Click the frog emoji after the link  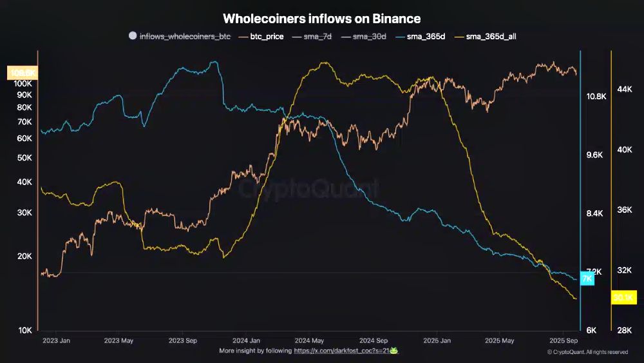pyautogui.click(x=392, y=351)
